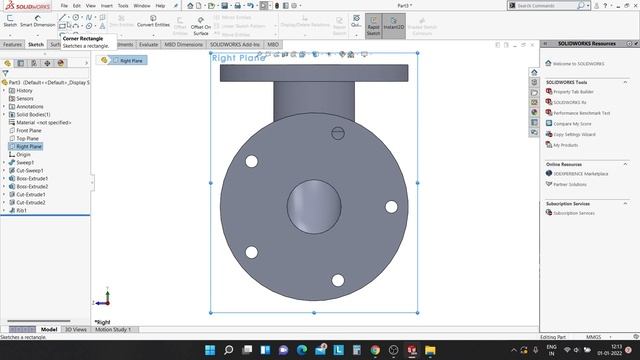Click the Convert Entities tool
Screen dimensions: 640x360
point(153,21)
